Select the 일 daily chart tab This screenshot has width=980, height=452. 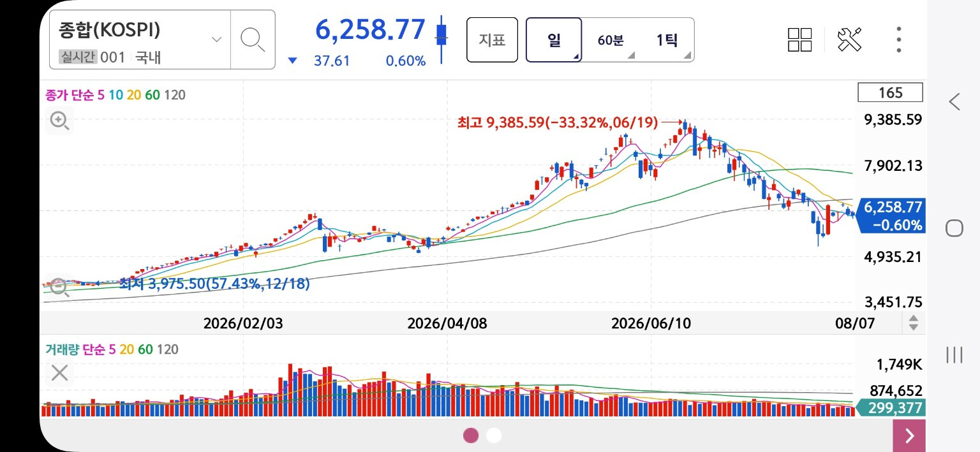tap(554, 40)
